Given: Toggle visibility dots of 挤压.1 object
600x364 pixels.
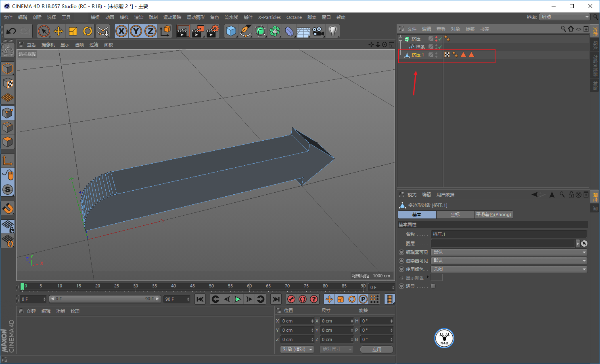Looking at the screenshot, I should [x=437, y=55].
